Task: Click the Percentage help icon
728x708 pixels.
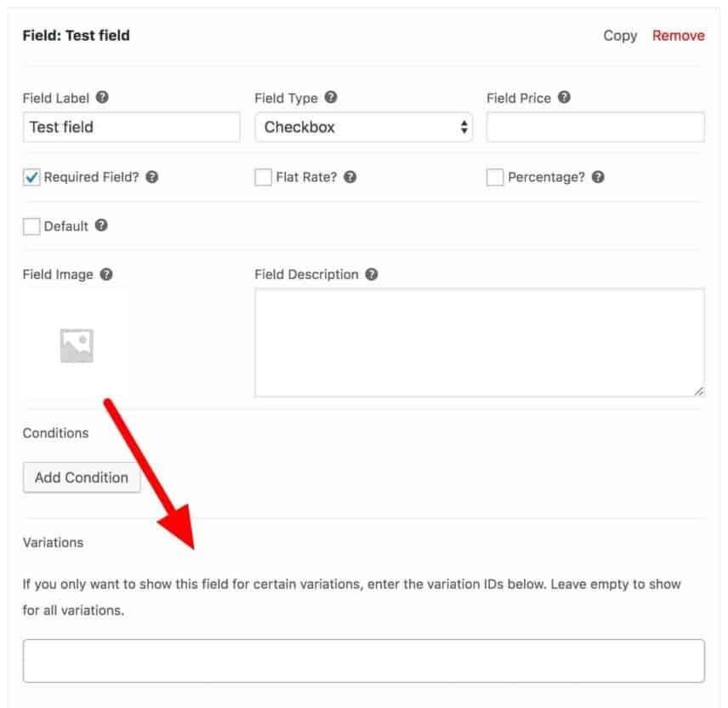Action: (x=596, y=177)
